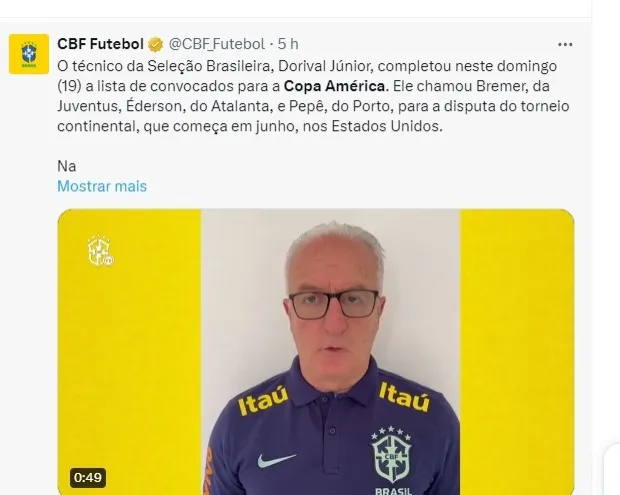
Task: Click the truncated 'Na' text line
Action: (66, 166)
